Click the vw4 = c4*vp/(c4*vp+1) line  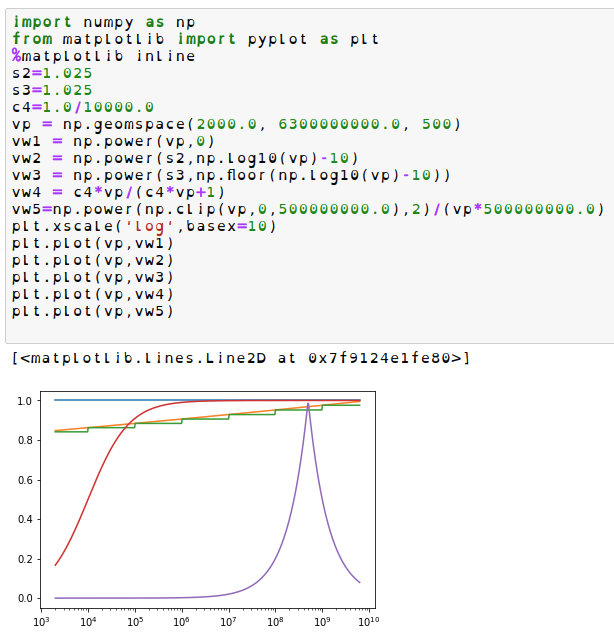click(118, 192)
